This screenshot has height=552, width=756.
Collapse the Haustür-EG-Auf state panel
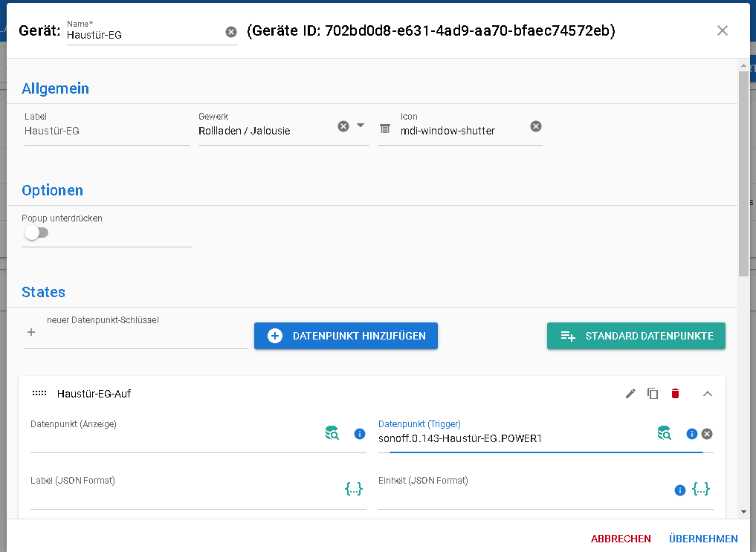[x=708, y=394]
